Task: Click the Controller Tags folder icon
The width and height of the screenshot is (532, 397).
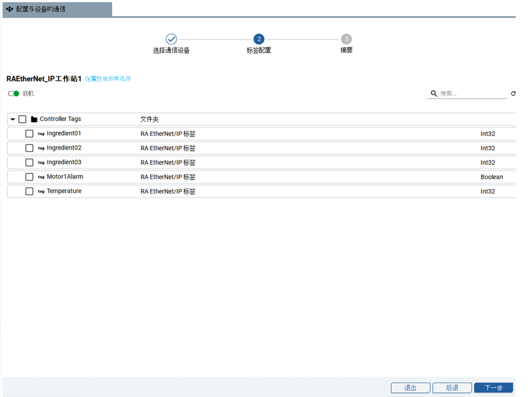Action: coord(34,119)
